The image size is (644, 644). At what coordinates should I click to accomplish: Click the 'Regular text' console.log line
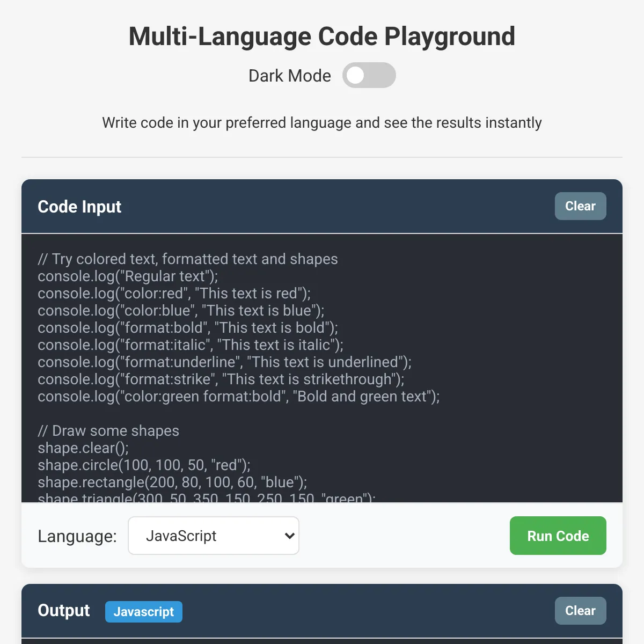pyautogui.click(x=128, y=276)
